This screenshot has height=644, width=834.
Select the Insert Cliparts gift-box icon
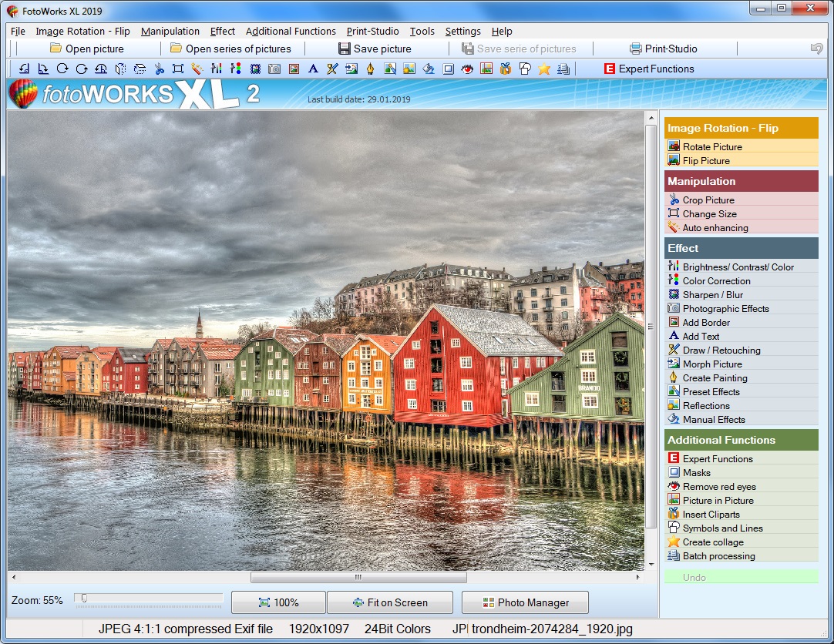[x=505, y=69]
